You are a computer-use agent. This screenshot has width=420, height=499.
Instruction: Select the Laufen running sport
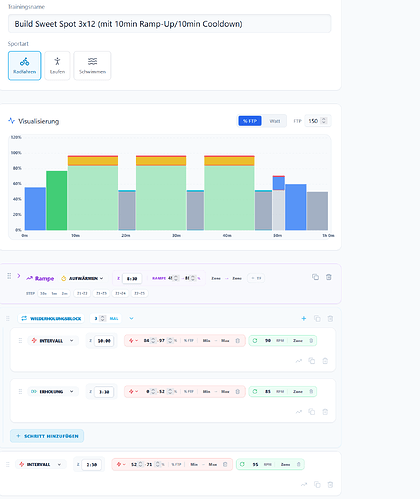57,66
